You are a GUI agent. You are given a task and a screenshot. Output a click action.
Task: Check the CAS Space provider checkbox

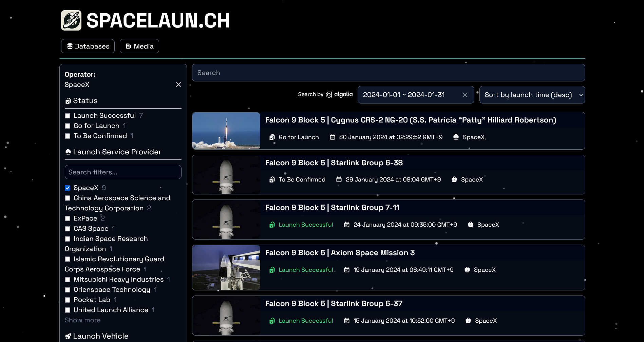pos(68,229)
